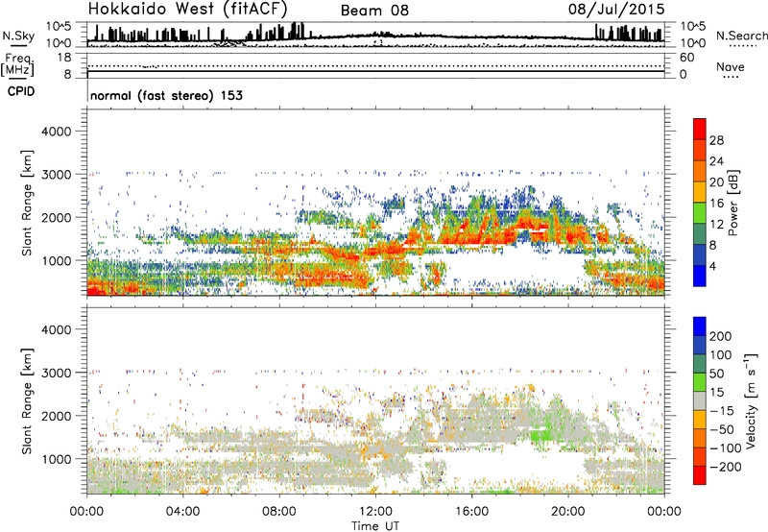Pick the light green power swatch between 12 and 16
Viewport: 768px width, 532px height.
point(700,212)
